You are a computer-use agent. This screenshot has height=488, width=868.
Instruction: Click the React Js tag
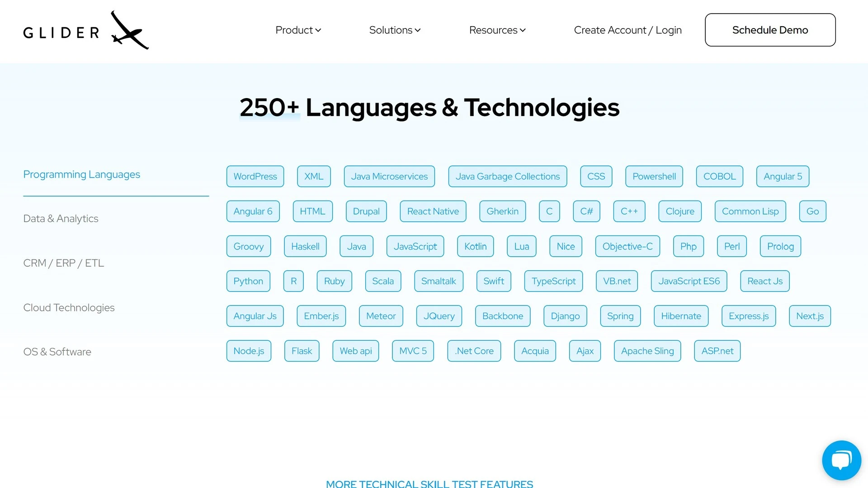pyautogui.click(x=765, y=281)
